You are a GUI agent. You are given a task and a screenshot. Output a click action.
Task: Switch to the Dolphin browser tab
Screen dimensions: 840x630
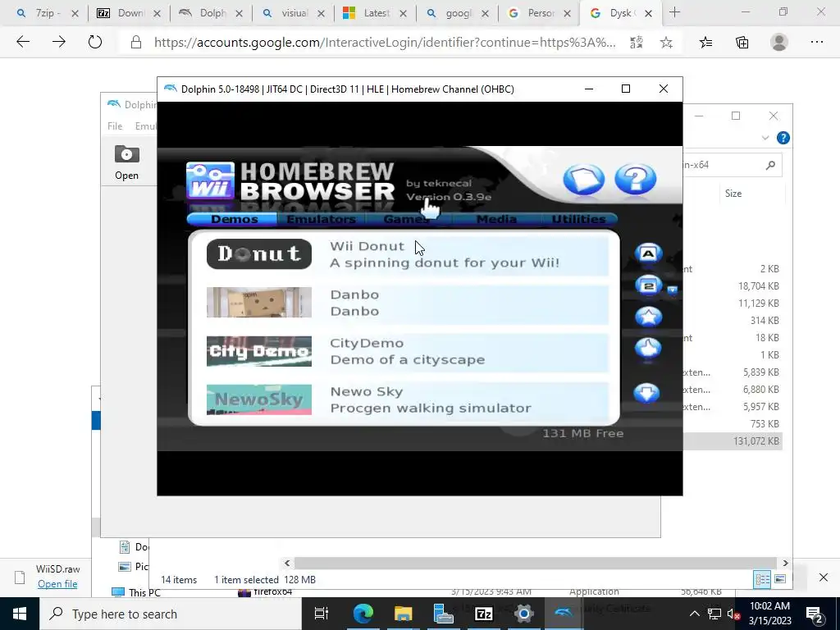pos(211,13)
